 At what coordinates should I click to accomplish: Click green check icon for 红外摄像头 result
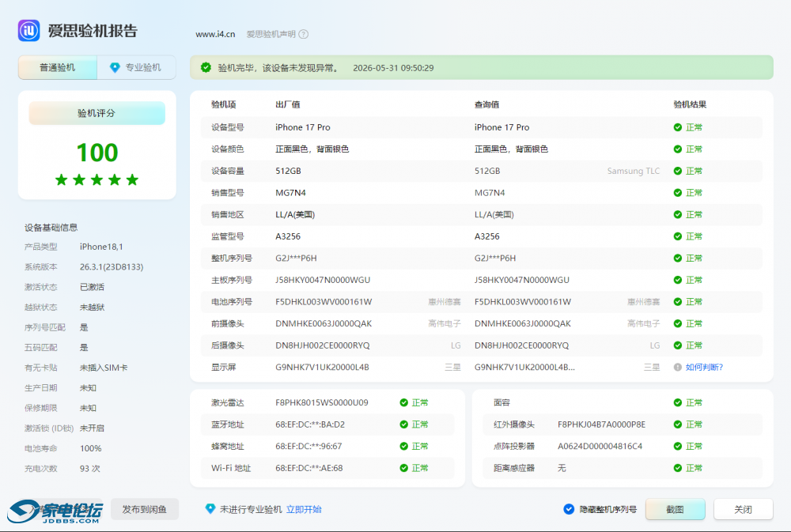click(678, 424)
